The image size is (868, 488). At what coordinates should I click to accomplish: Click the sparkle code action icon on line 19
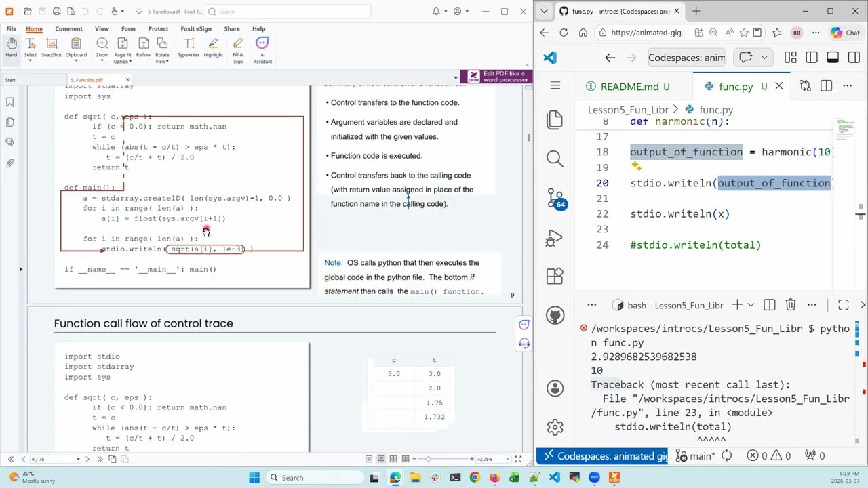pyautogui.click(x=636, y=166)
